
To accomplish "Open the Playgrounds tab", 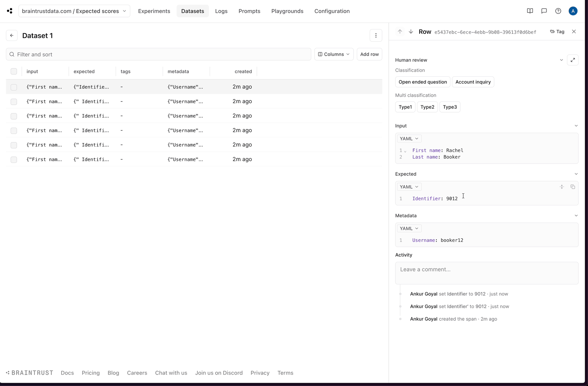I will 287,11.
